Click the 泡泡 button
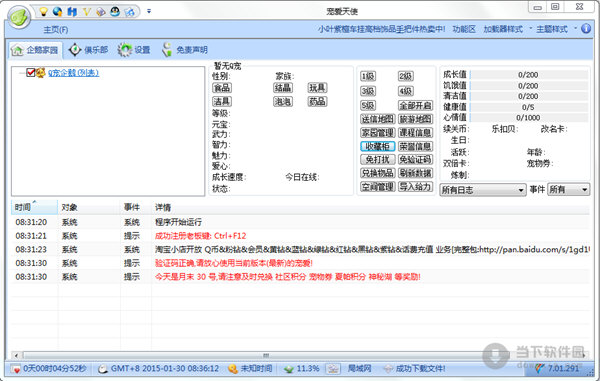This screenshot has height=381, width=600. pyautogui.click(x=283, y=101)
